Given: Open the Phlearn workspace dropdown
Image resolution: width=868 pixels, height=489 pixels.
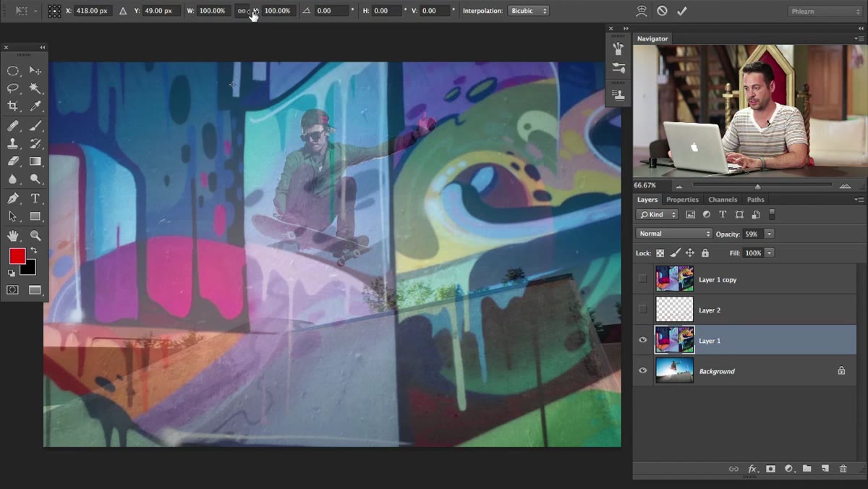Looking at the screenshot, I should click(x=824, y=11).
